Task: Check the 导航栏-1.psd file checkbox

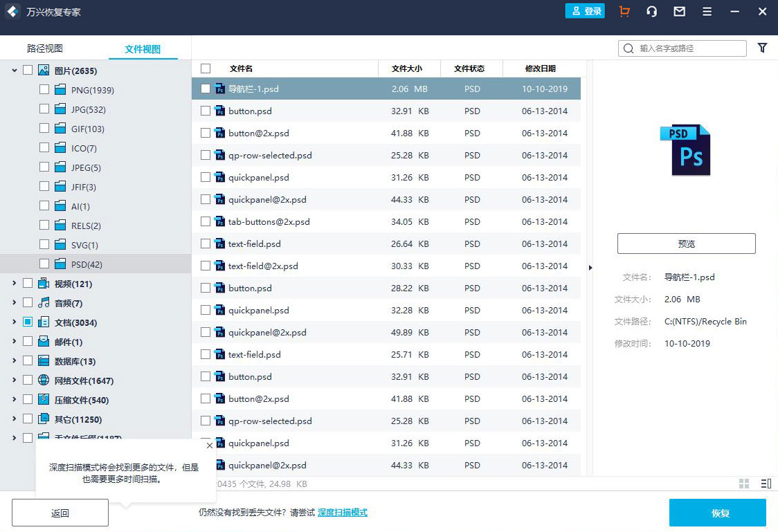Action: tap(206, 89)
